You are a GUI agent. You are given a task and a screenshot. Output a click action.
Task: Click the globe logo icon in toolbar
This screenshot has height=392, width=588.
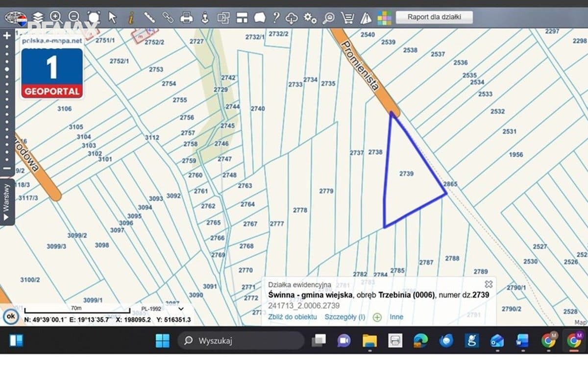point(16,18)
